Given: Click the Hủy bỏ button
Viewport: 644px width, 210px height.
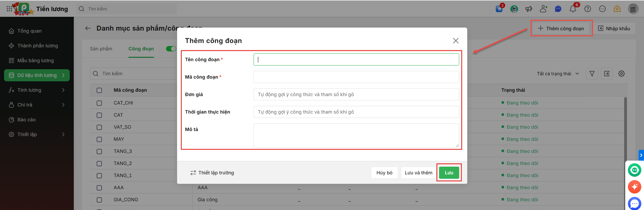Looking at the screenshot, I should pos(384,173).
